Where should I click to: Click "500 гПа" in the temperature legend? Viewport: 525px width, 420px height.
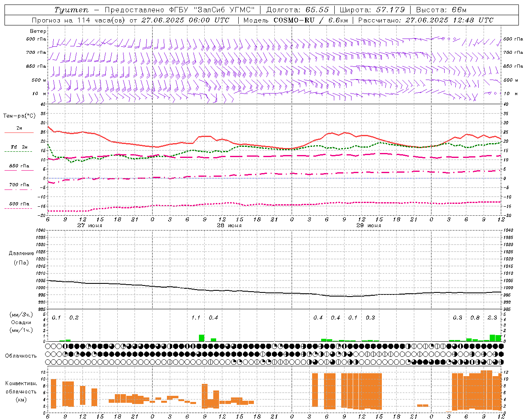pos(19,204)
